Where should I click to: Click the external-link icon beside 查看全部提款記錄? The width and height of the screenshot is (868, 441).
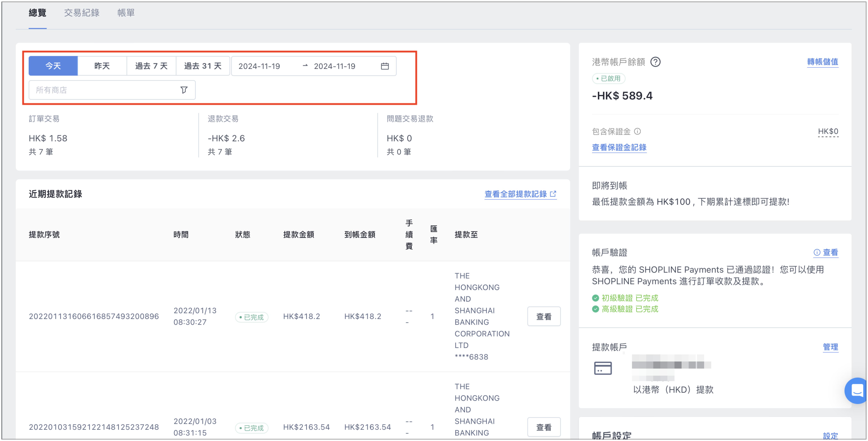[553, 194]
